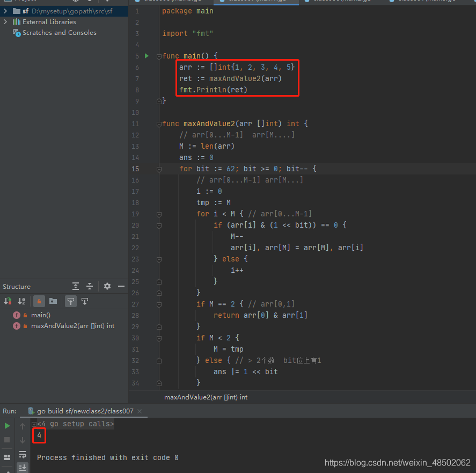Select main() in Structure tree

[41, 315]
